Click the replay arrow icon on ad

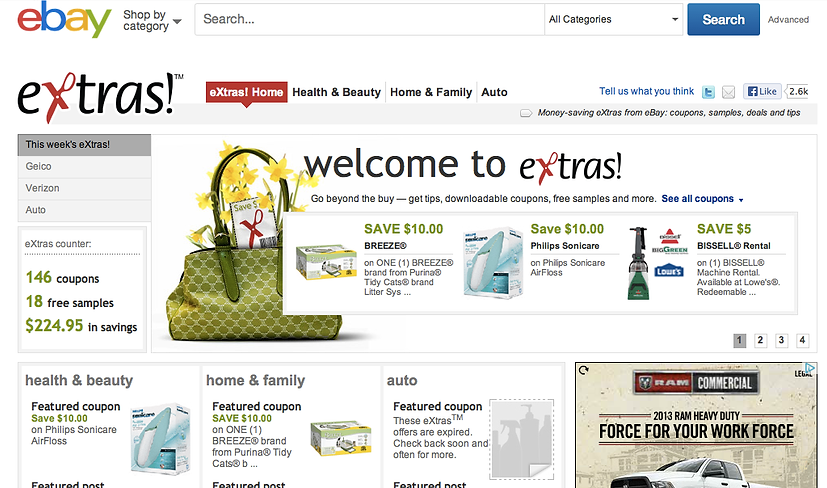coord(583,370)
